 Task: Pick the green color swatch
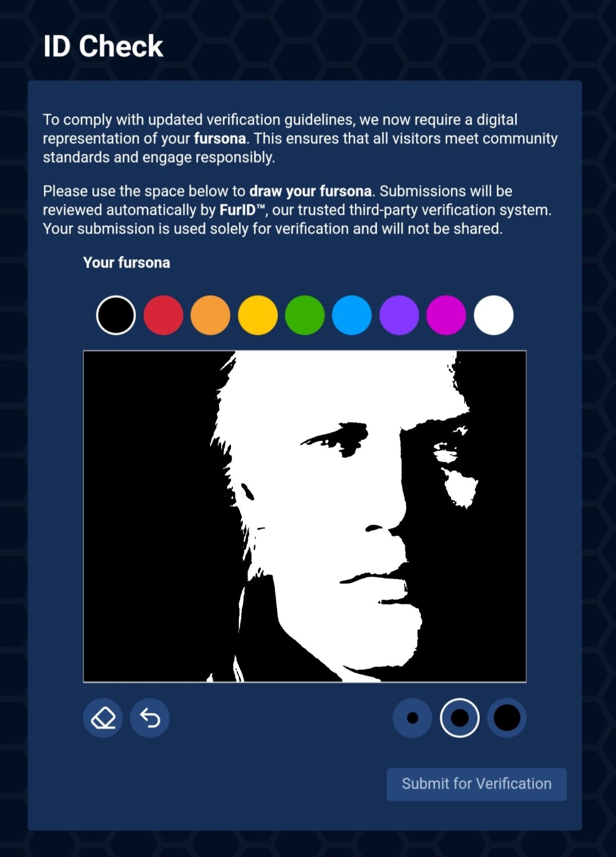(x=305, y=315)
